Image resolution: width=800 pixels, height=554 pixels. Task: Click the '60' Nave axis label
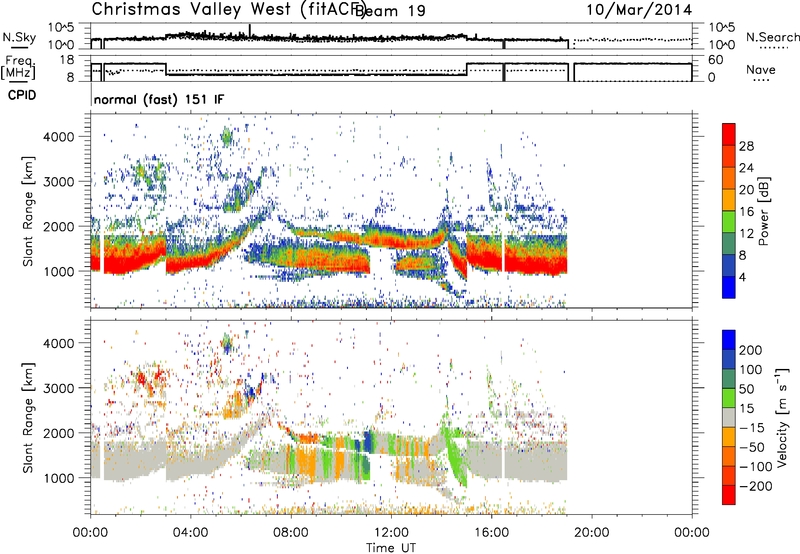tap(716, 60)
